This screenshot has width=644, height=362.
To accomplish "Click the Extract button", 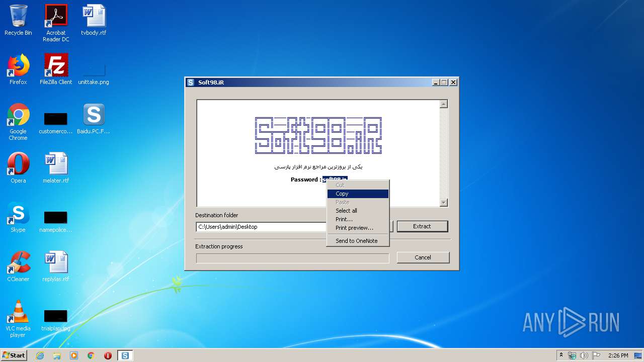I will pos(422,226).
